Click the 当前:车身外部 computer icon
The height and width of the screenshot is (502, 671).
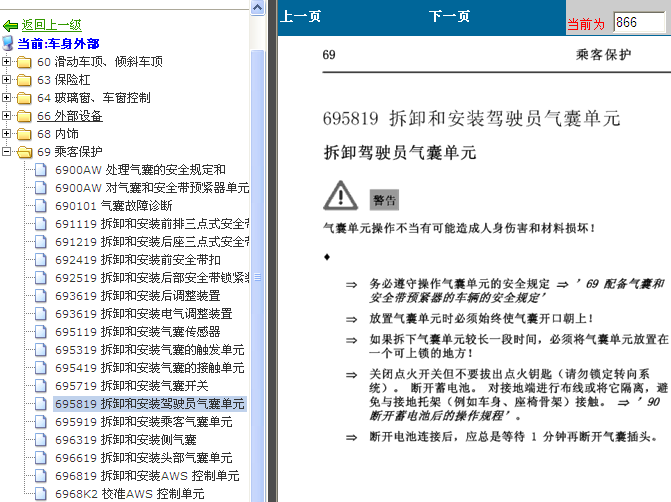(8, 43)
